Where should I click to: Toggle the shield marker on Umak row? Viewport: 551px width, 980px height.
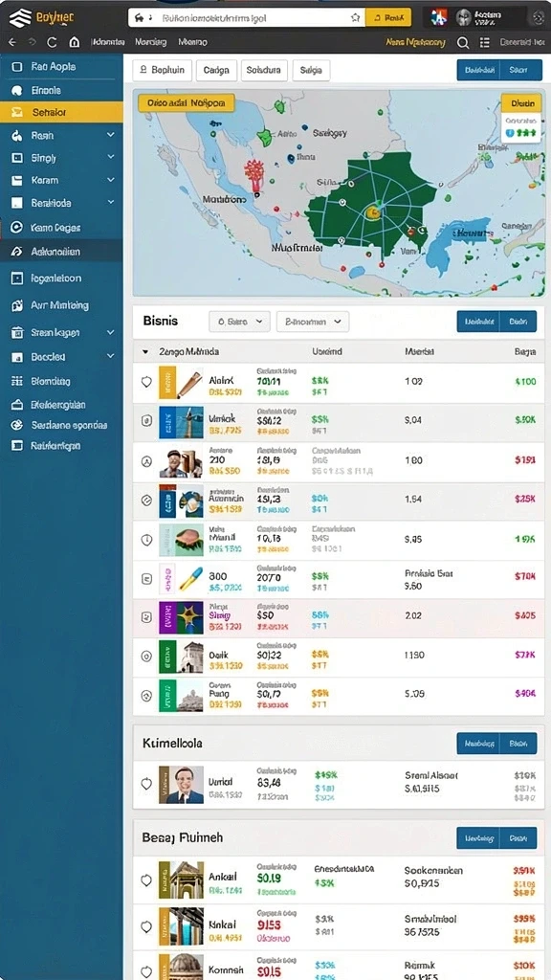pyautogui.click(x=146, y=421)
